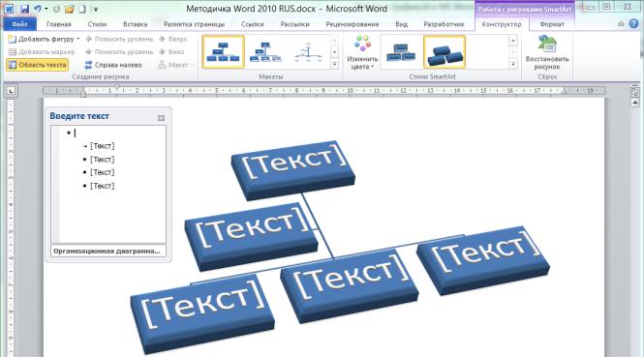Click the ruler toggle icon above scrollbar
Image resolution: width=644 pixels, height=357 pixels.
click(635, 92)
